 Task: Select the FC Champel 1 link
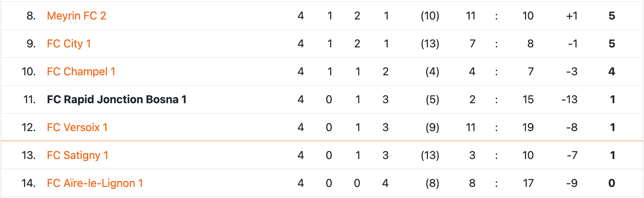point(81,71)
